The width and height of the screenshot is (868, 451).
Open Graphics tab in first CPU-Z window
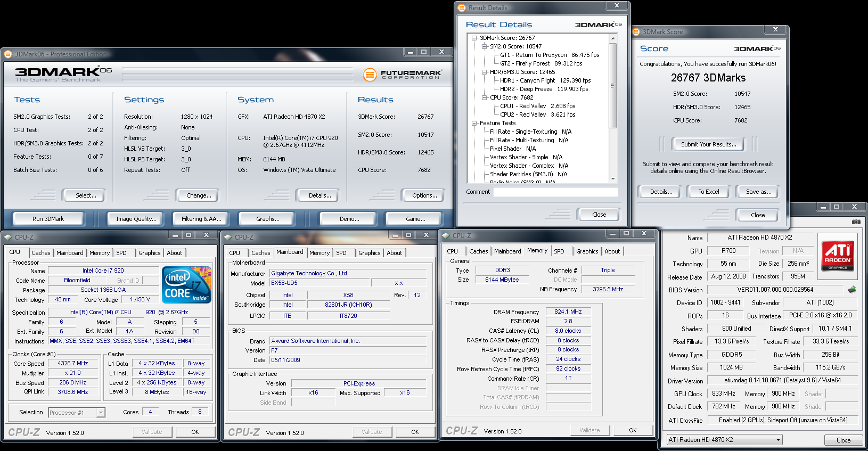coord(150,253)
